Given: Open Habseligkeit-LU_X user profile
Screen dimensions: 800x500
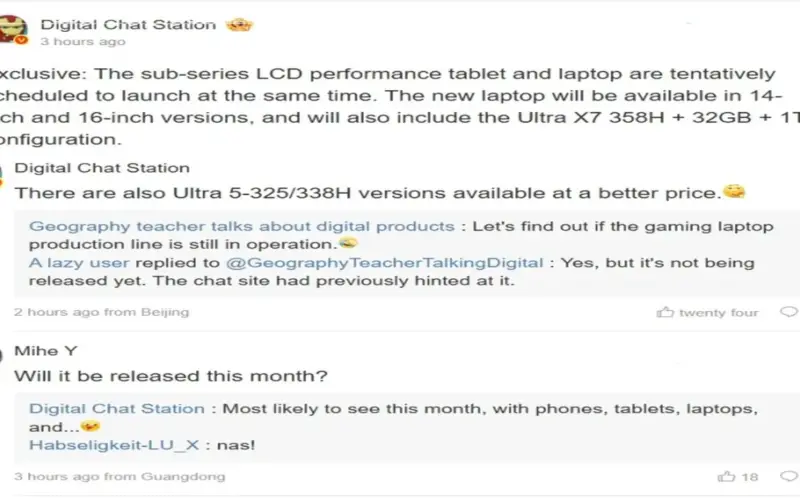Looking at the screenshot, I should pos(110,444).
